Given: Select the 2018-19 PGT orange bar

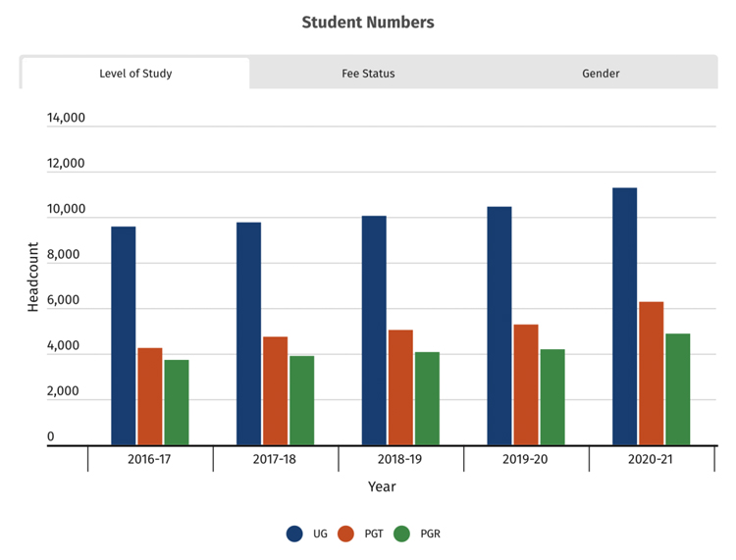Looking at the screenshot, I should [400, 387].
